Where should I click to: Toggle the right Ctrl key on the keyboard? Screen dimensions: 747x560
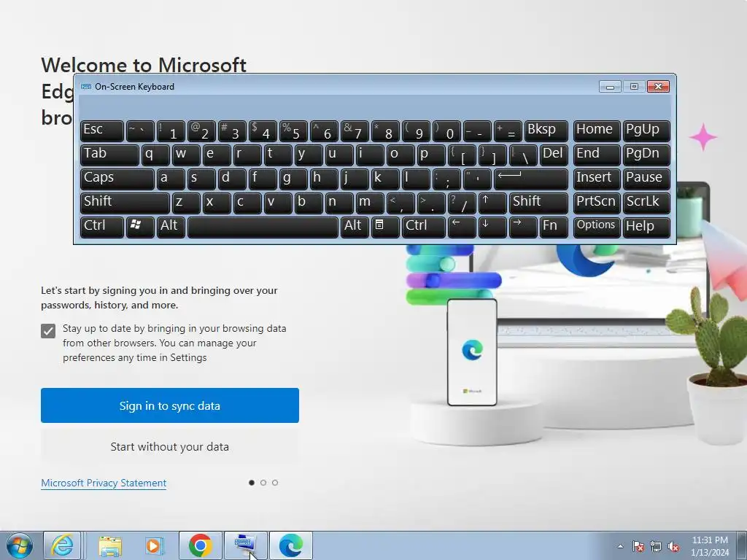424,227
